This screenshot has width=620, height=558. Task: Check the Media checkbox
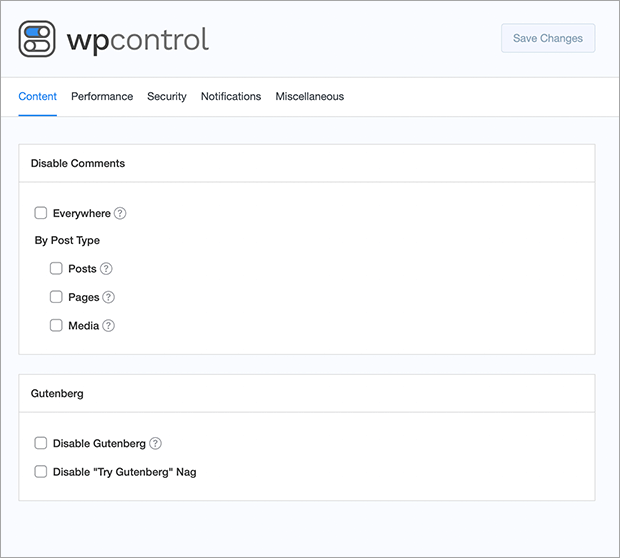[56, 325]
